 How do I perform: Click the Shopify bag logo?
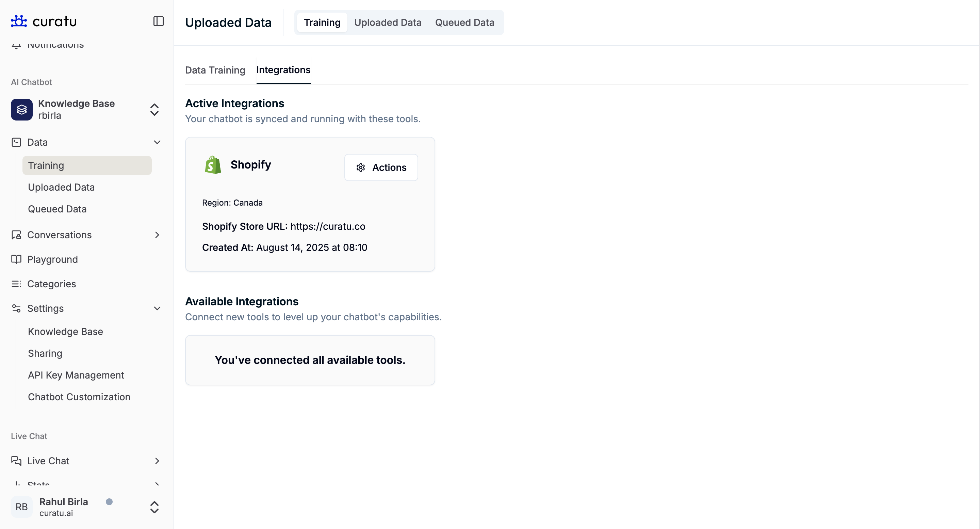pos(213,165)
